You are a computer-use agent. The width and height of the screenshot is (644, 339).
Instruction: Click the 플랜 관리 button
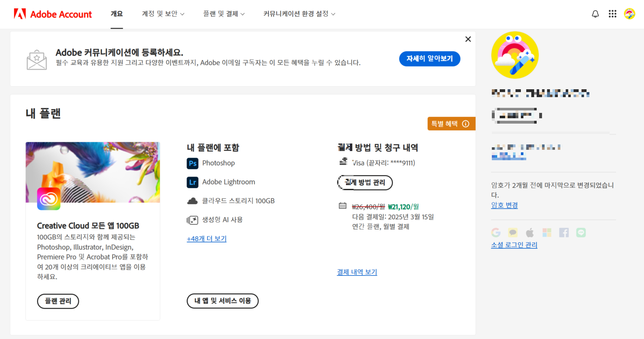pyautogui.click(x=58, y=301)
